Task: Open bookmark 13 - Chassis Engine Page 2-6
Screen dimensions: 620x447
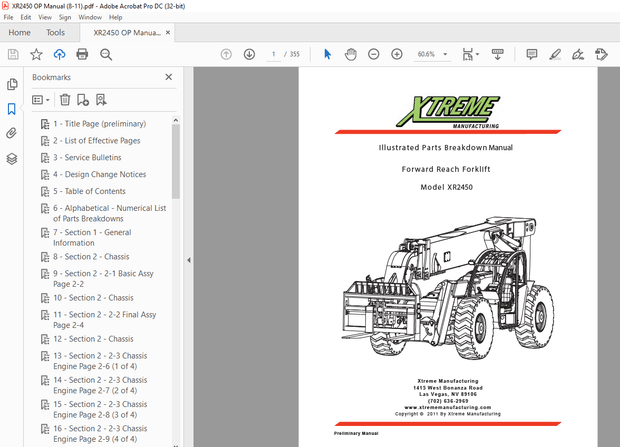Action: pos(100,361)
